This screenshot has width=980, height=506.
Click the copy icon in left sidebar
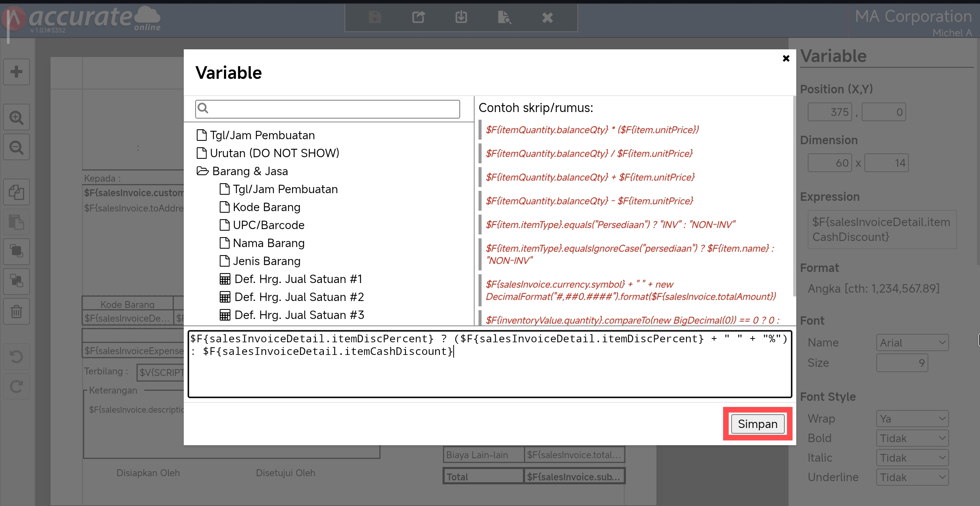pos(16,192)
